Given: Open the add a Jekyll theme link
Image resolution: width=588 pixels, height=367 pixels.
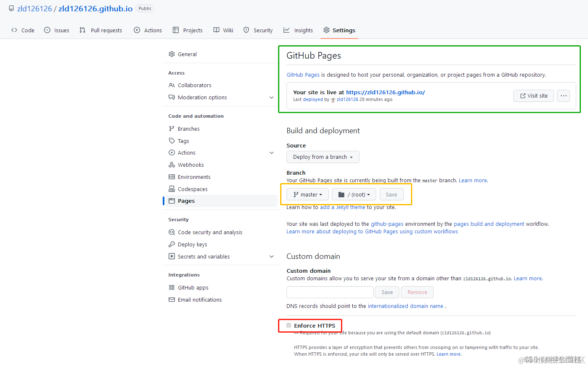Looking at the screenshot, I should 343,207.
